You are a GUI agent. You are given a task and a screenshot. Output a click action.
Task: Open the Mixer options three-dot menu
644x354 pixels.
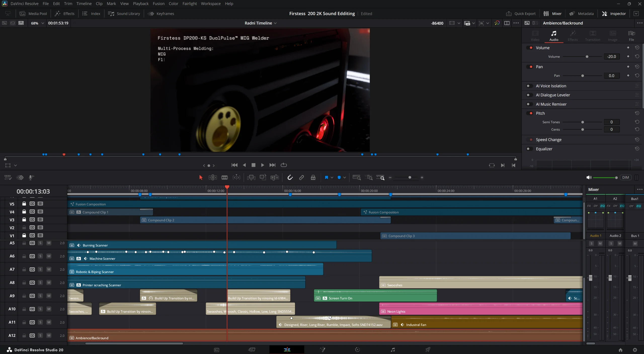tap(639, 189)
